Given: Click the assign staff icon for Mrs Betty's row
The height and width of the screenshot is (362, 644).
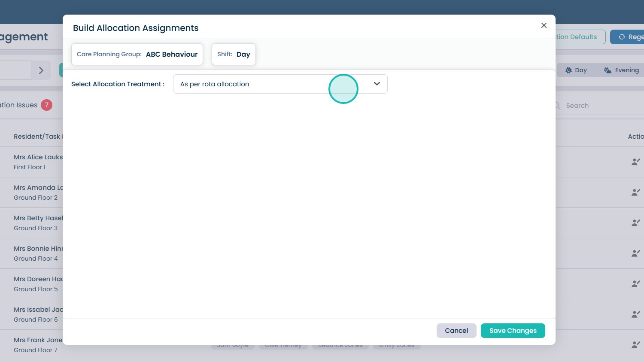Looking at the screenshot, I should click(x=636, y=223).
